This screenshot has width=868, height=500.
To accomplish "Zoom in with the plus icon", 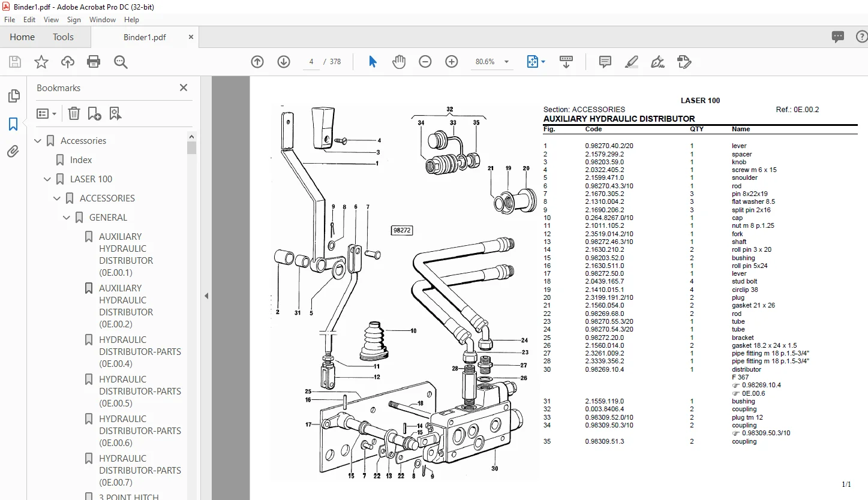I will [452, 62].
